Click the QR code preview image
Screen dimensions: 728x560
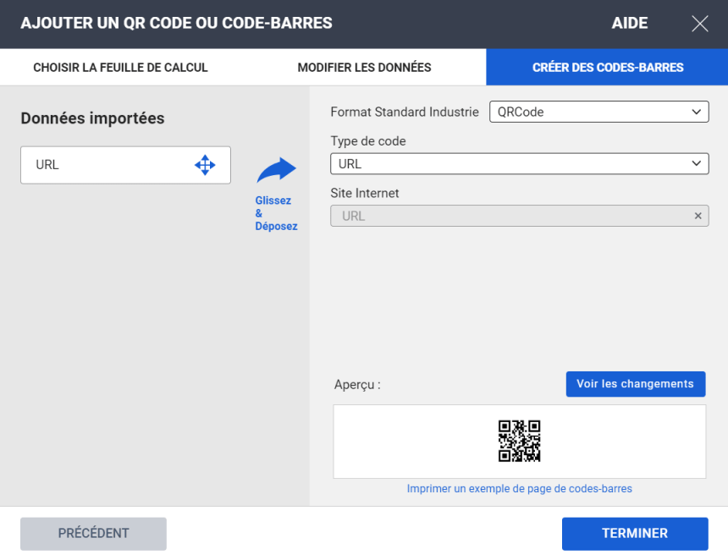(519, 441)
